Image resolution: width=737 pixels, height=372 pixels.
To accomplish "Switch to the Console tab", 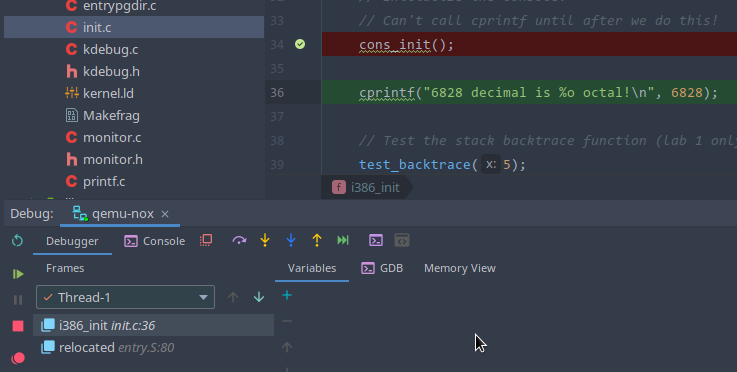I will click(x=155, y=241).
